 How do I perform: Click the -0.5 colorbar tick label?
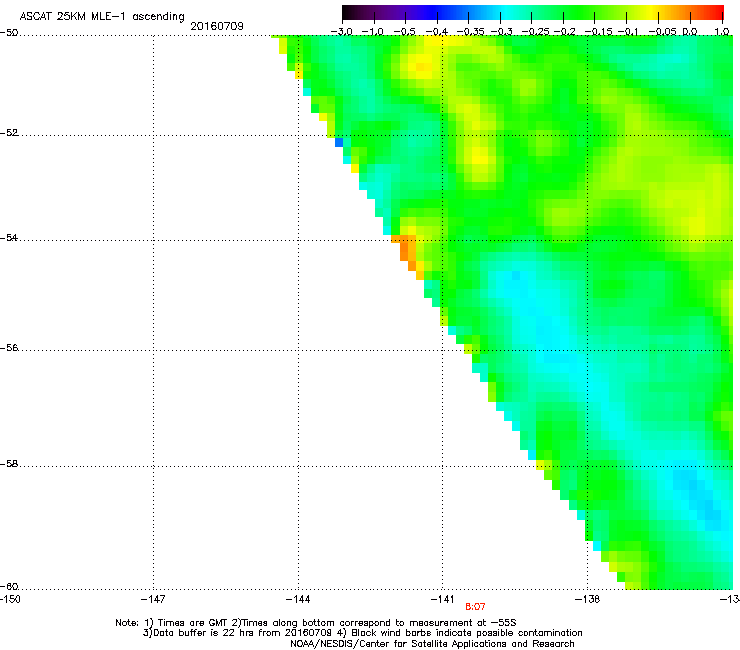point(404,31)
